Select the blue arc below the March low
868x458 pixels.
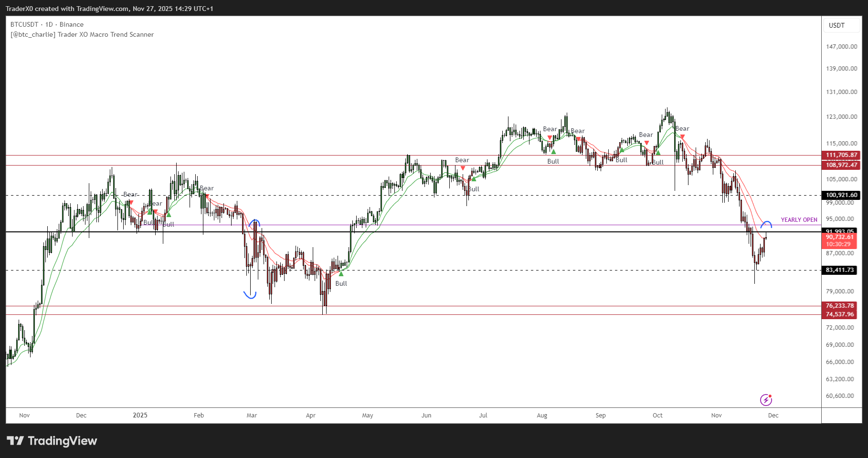(250, 295)
